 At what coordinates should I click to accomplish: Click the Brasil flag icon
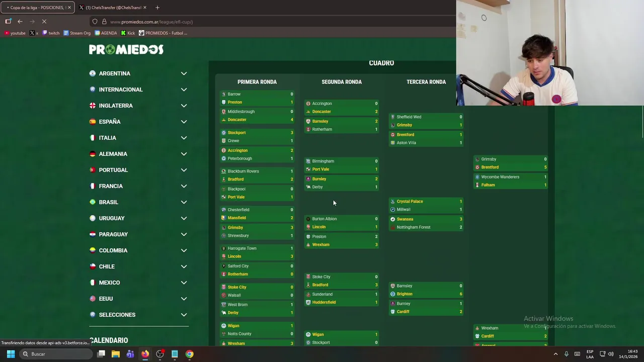[x=93, y=202]
